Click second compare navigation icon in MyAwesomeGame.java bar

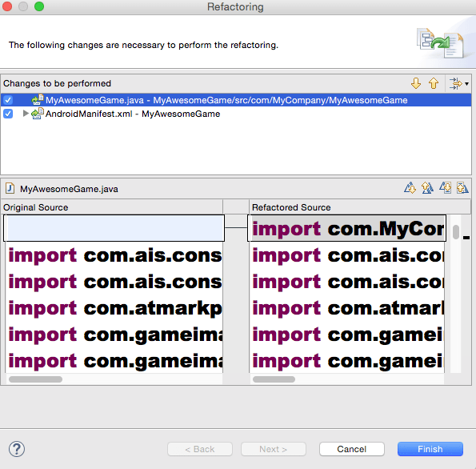coord(427,188)
